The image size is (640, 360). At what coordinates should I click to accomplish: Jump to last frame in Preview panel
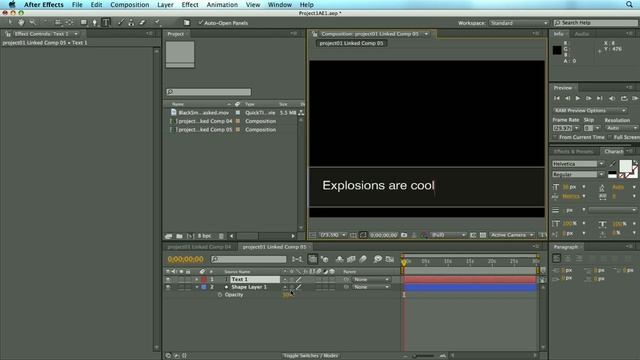pos(600,98)
